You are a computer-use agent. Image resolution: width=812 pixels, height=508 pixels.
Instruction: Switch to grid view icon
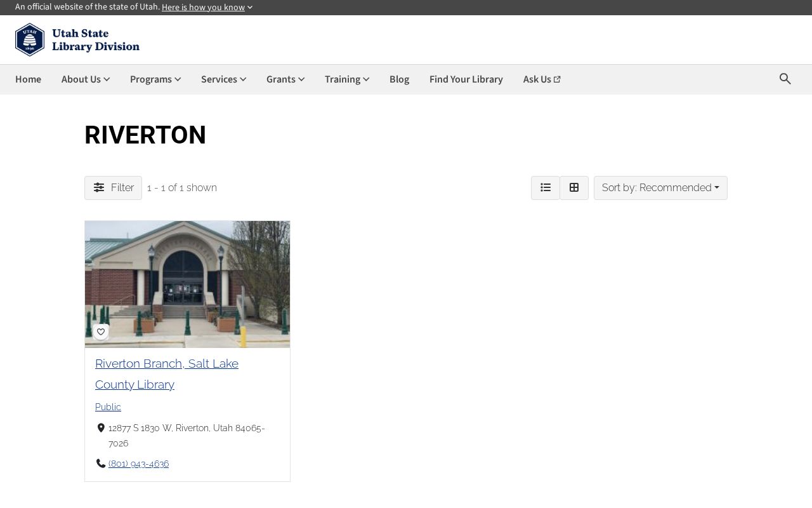click(x=574, y=188)
